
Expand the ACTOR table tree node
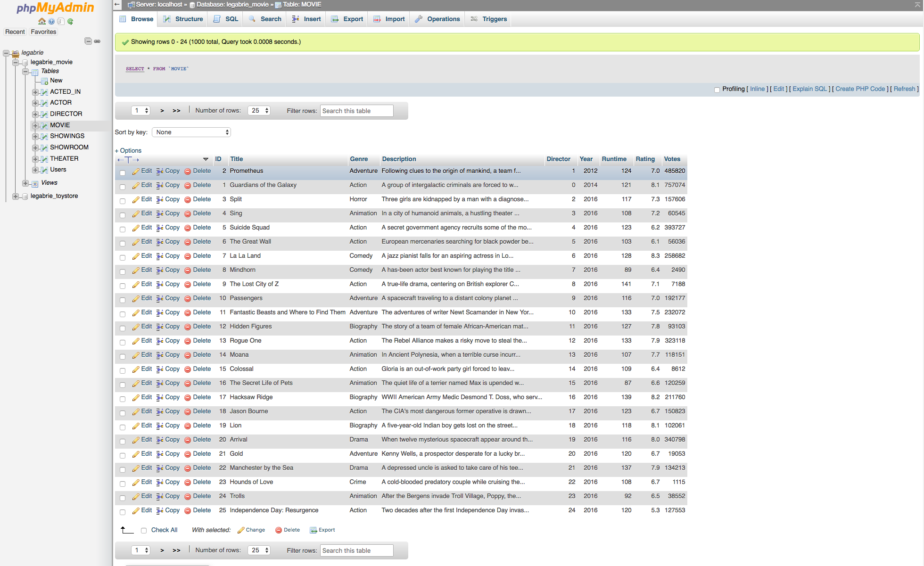(35, 103)
